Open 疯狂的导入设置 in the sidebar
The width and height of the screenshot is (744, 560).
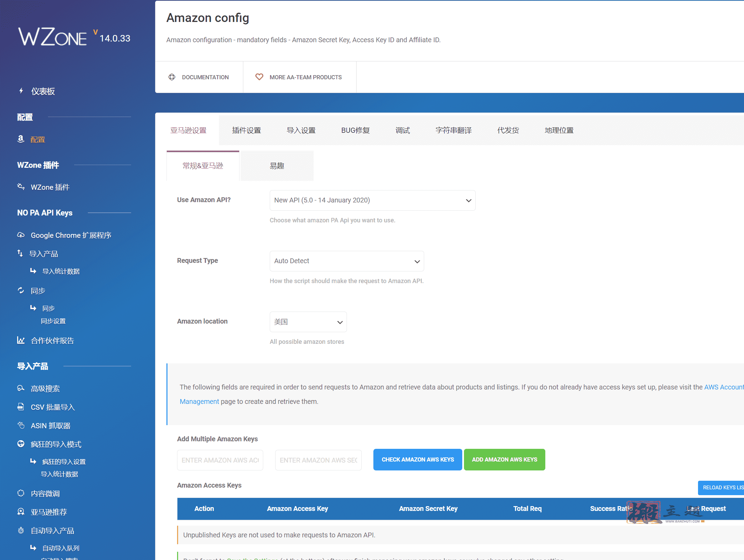(x=64, y=462)
